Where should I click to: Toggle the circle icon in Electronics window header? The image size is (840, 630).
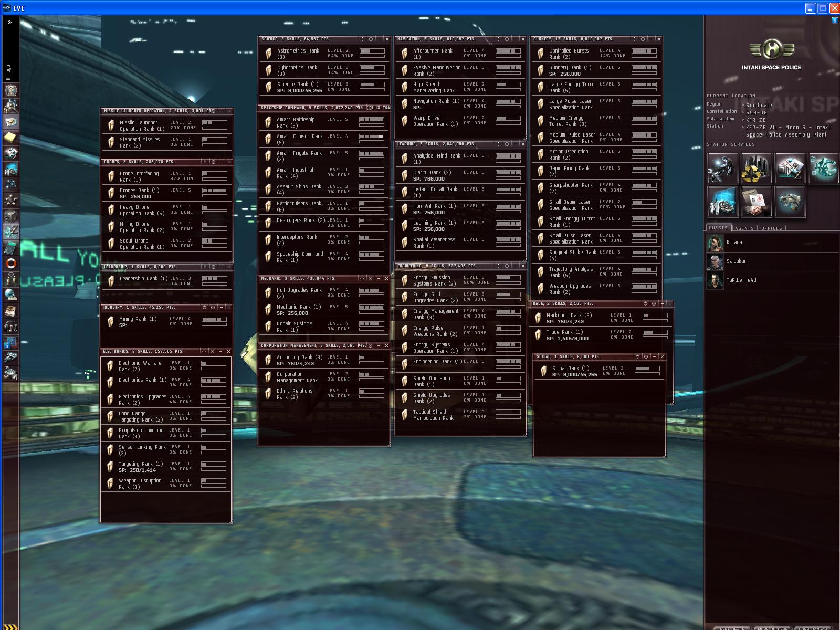pyautogui.click(x=213, y=352)
